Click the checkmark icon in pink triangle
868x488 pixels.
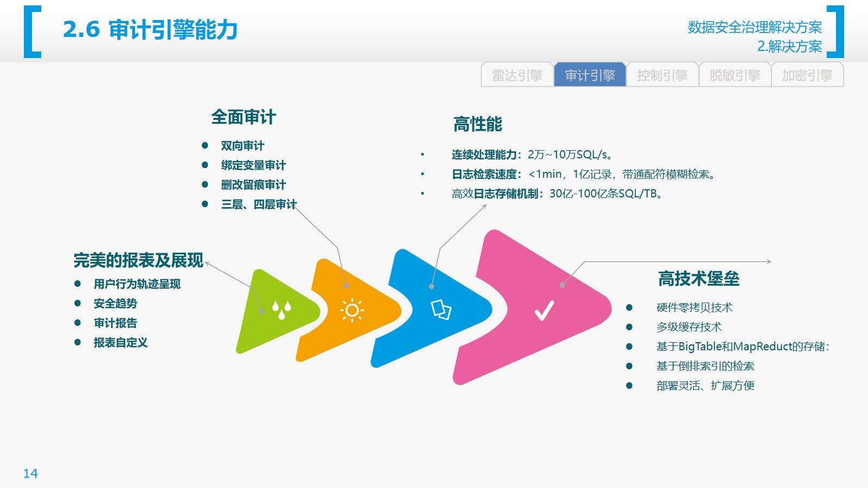(x=544, y=311)
